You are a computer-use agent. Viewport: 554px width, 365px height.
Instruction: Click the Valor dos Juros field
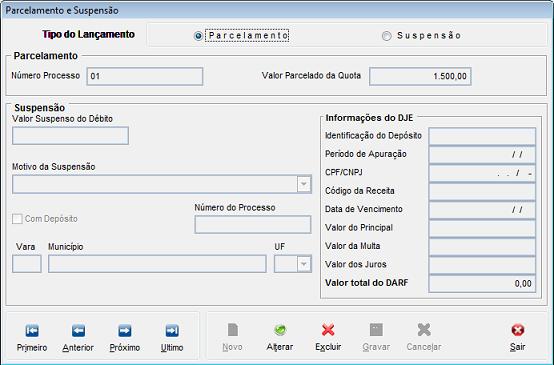point(482,265)
